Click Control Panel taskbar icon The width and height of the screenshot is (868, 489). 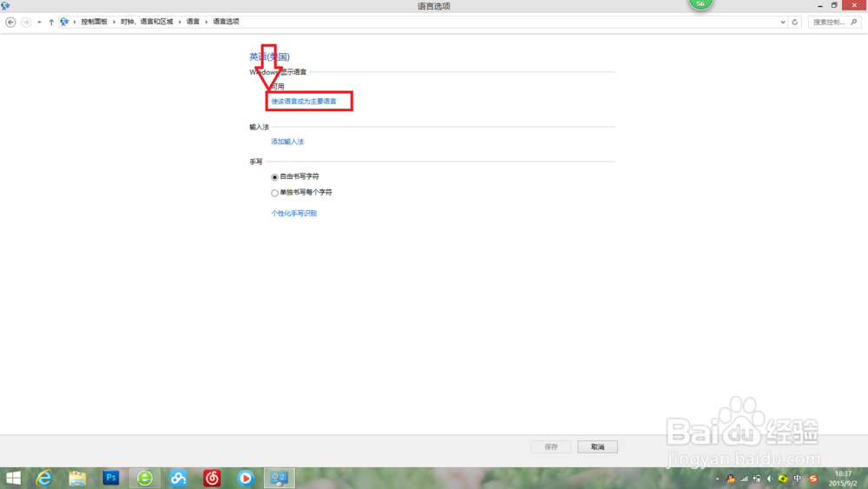coord(279,478)
